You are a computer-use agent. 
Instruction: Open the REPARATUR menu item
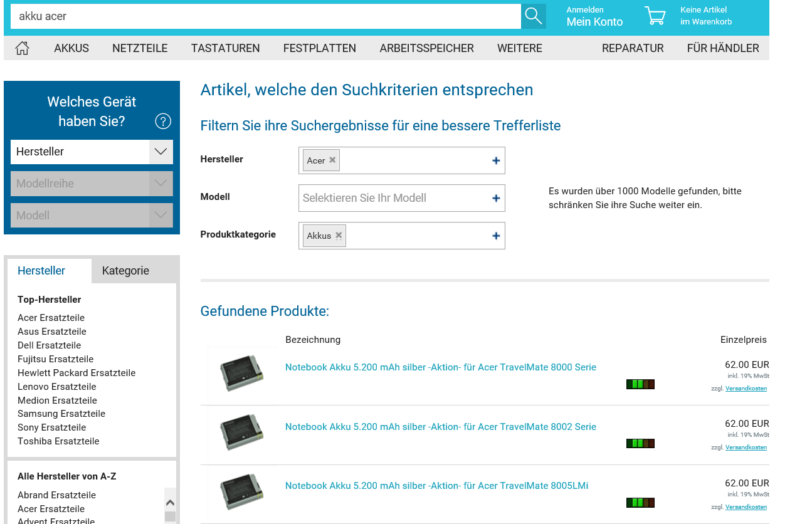click(x=633, y=48)
